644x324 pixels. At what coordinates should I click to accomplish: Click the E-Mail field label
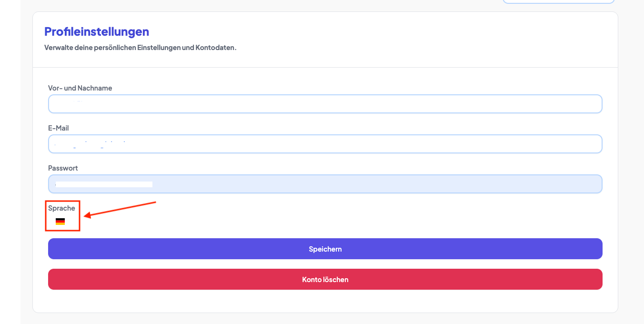point(59,128)
